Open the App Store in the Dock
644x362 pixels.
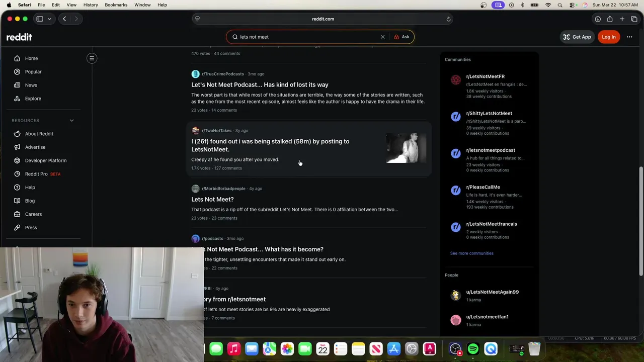393,348
